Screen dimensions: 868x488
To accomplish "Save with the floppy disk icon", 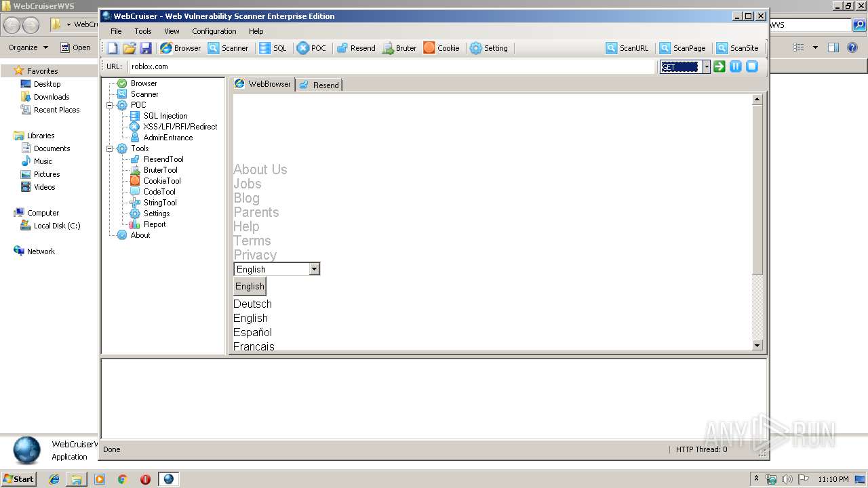I will point(146,48).
